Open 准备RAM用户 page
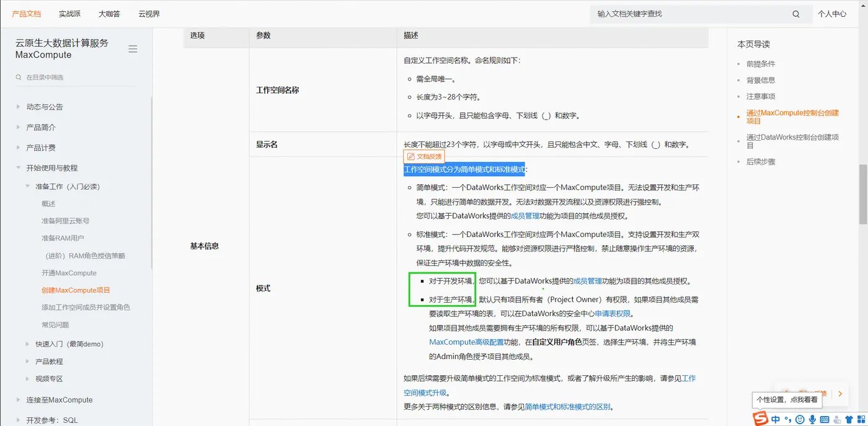This screenshot has width=868, height=426. 63,238
